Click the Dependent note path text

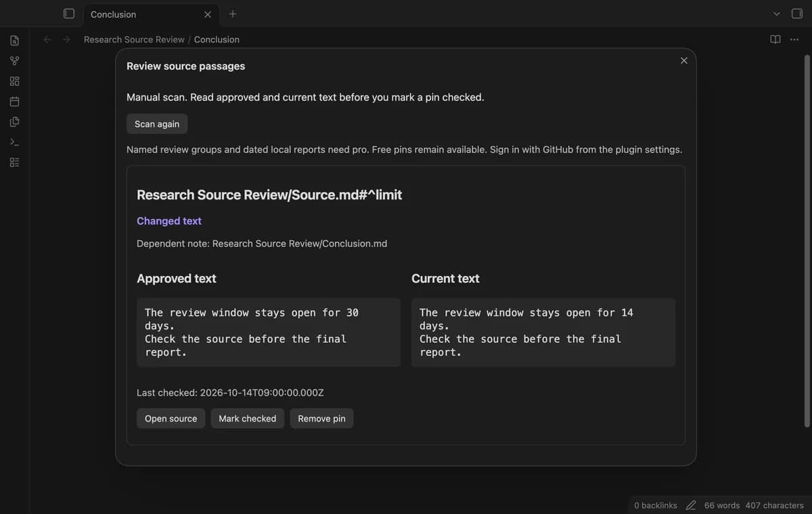tap(262, 243)
